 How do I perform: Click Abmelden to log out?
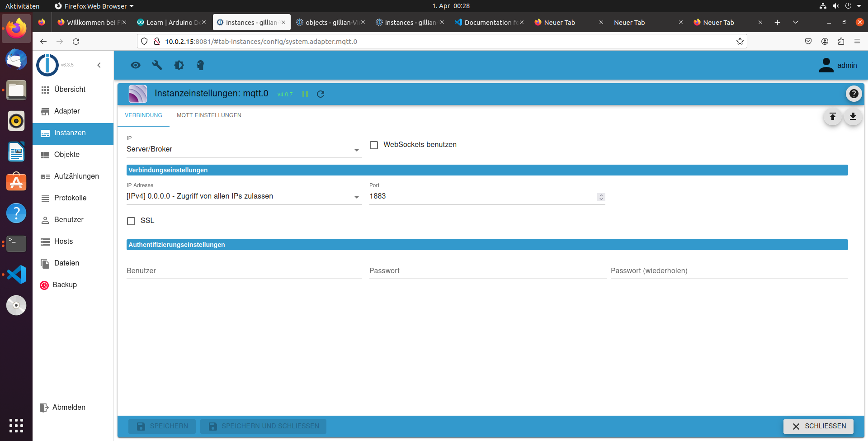pyautogui.click(x=73, y=408)
